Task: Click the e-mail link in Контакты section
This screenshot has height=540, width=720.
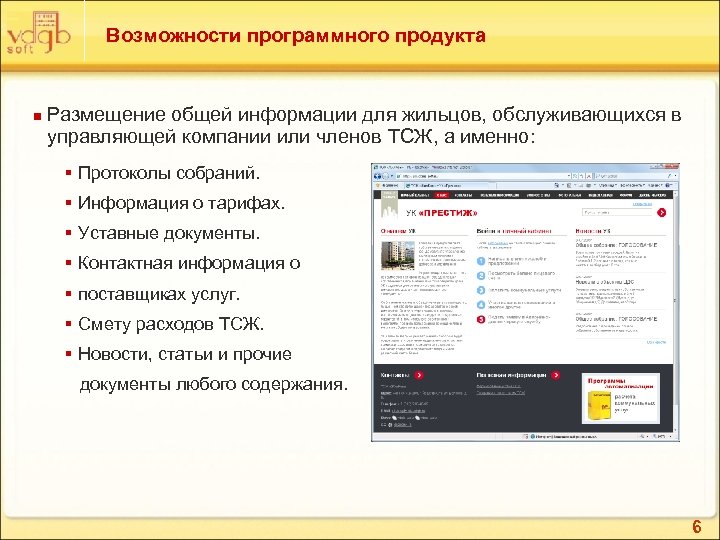Action: (x=408, y=411)
